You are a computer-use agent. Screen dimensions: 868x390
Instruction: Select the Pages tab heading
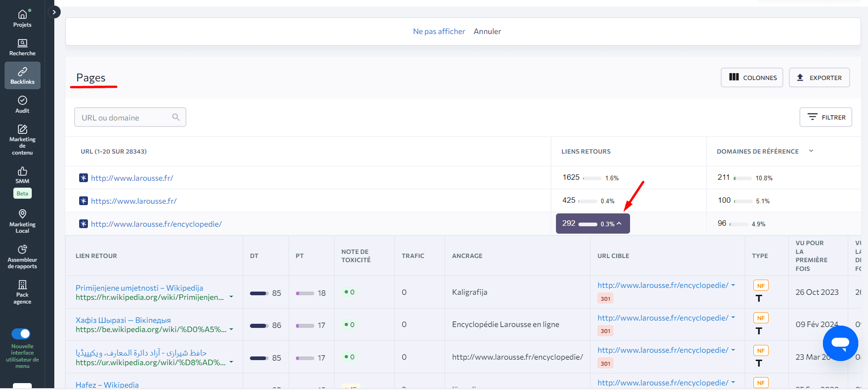tap(91, 78)
